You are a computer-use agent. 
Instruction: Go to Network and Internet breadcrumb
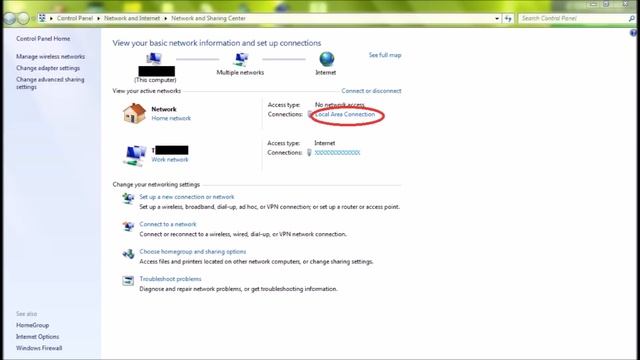[132, 18]
